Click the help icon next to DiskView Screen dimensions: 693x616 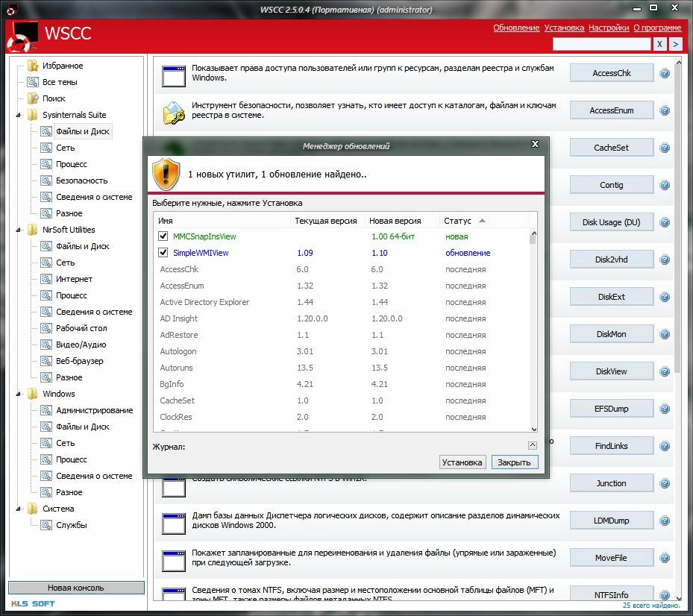pyautogui.click(x=664, y=371)
